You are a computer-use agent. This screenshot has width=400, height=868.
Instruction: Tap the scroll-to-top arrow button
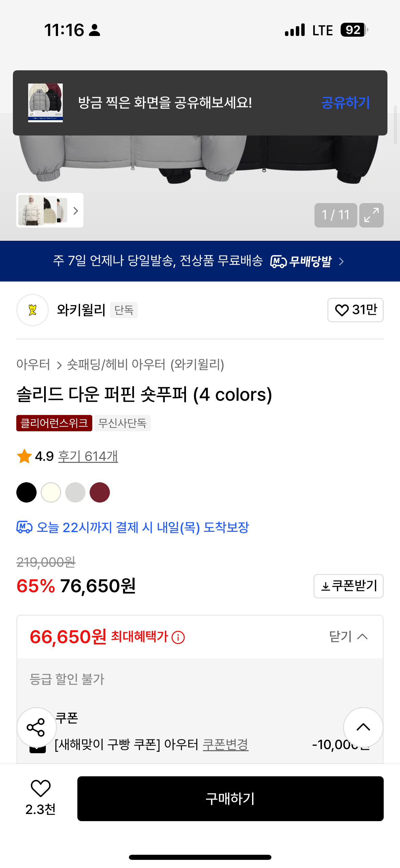click(x=363, y=727)
